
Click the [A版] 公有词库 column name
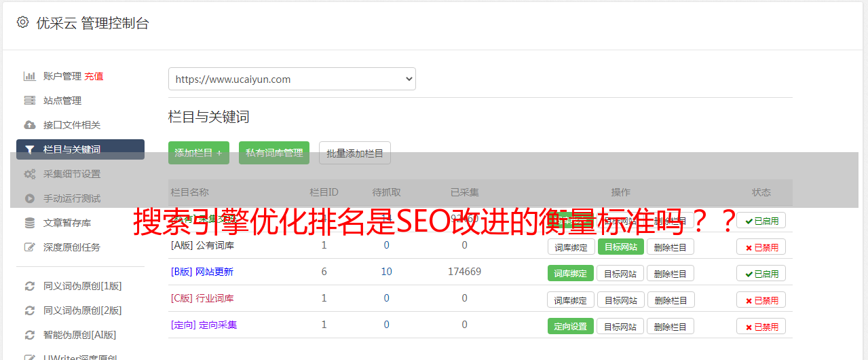tap(202, 245)
